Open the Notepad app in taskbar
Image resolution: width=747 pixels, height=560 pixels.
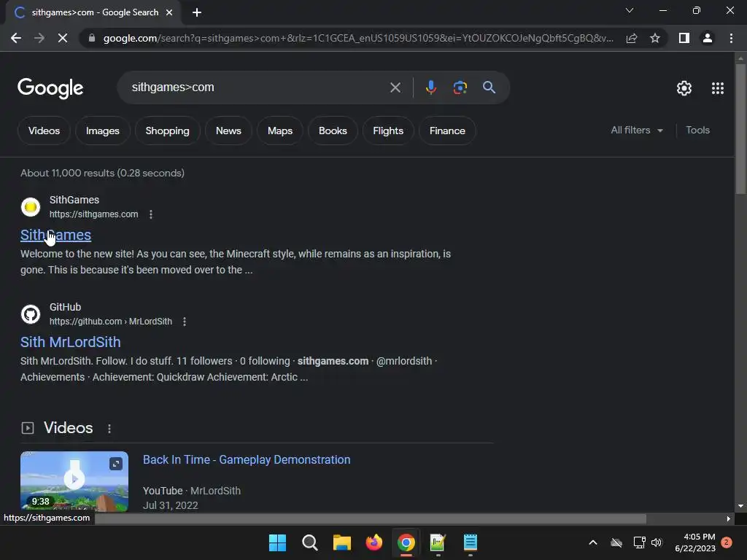[x=471, y=542]
